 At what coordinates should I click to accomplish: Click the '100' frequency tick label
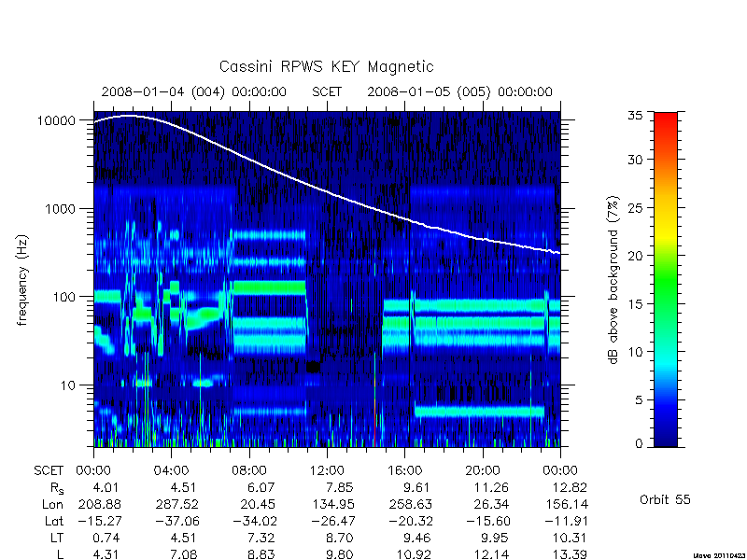63,297
